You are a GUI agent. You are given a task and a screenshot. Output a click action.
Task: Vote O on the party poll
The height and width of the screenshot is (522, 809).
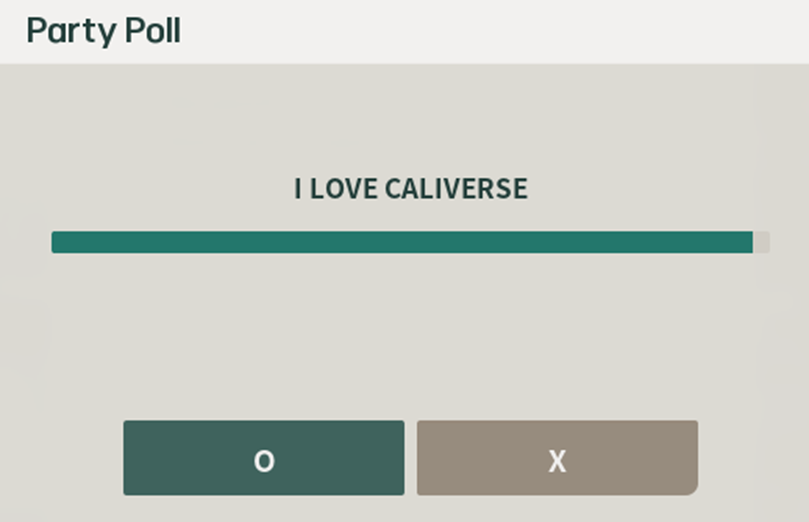coord(264,458)
